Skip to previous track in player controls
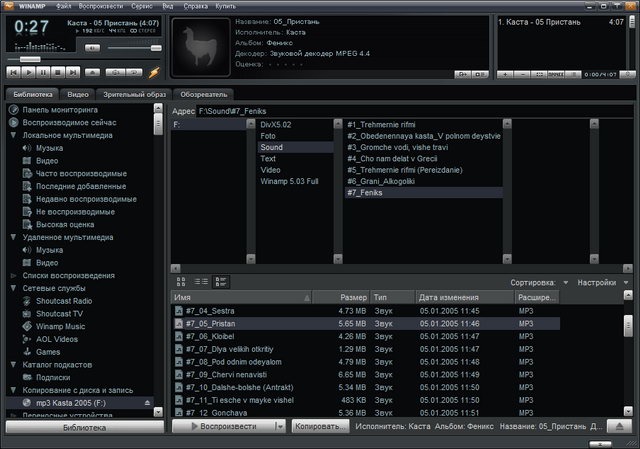Screen dimensions: 640x449 [13, 73]
